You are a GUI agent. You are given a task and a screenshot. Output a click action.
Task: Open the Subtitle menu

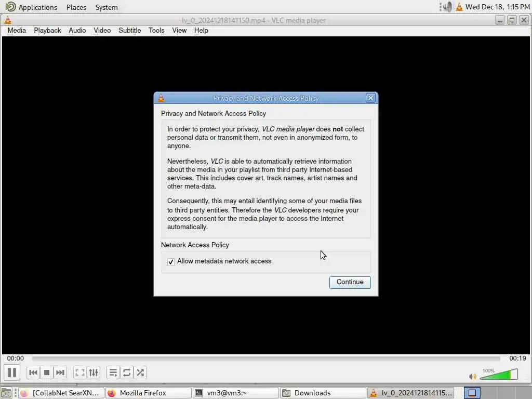(129, 31)
